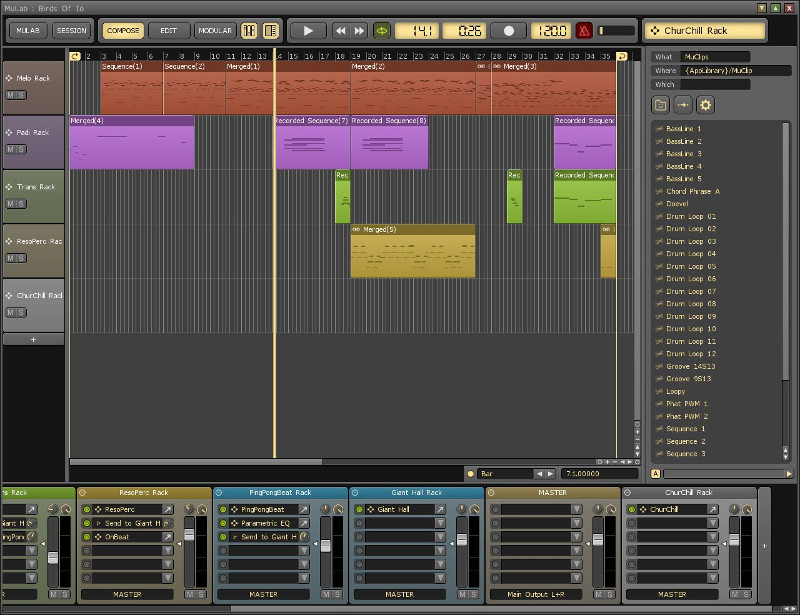The height and width of the screenshot is (615, 800).
Task: Solo the ChurChil Rack track
Action: click(21, 312)
